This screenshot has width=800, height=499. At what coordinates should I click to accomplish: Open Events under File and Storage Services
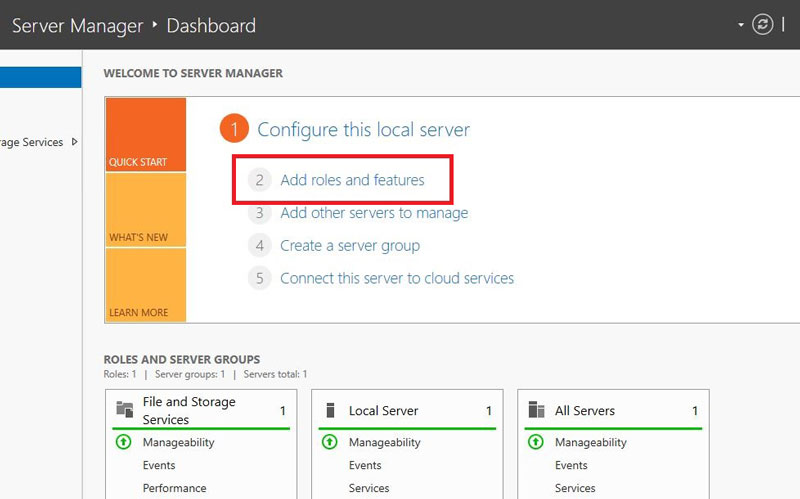pos(159,465)
